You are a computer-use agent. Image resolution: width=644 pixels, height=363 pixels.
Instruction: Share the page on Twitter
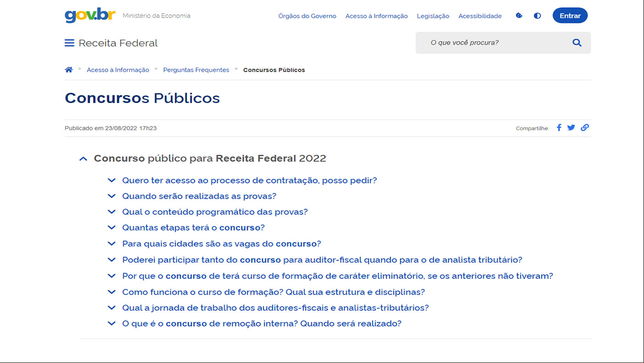point(571,128)
